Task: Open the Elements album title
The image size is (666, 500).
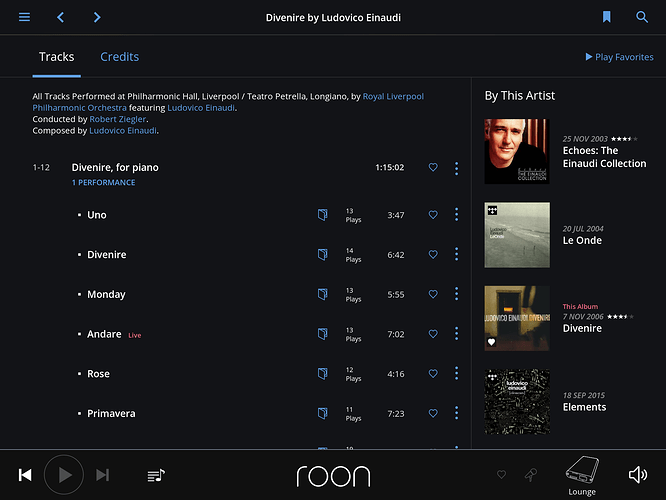Action: 584,407
